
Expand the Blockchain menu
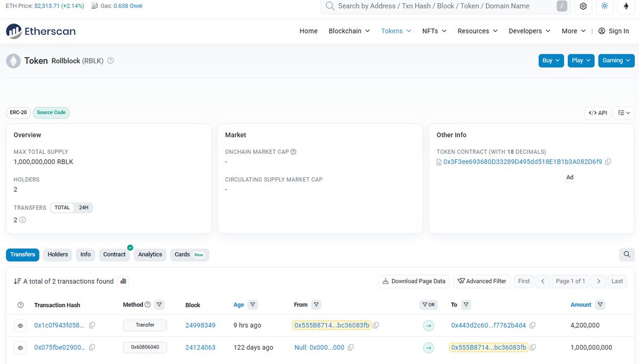click(x=349, y=31)
